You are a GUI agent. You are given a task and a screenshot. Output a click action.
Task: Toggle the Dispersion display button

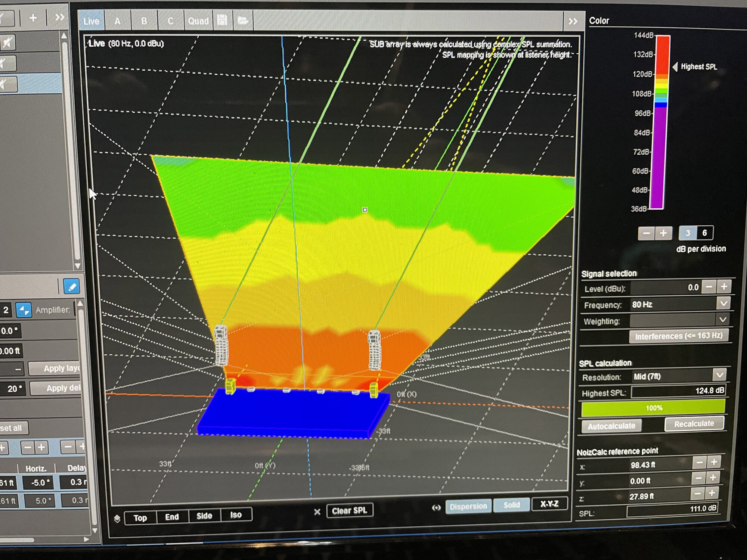[468, 507]
